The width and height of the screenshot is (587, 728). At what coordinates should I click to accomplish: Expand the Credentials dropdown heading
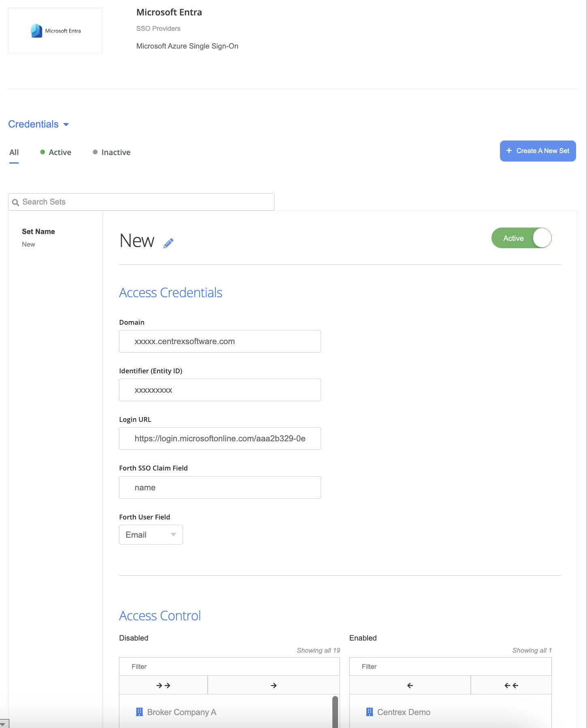click(38, 124)
